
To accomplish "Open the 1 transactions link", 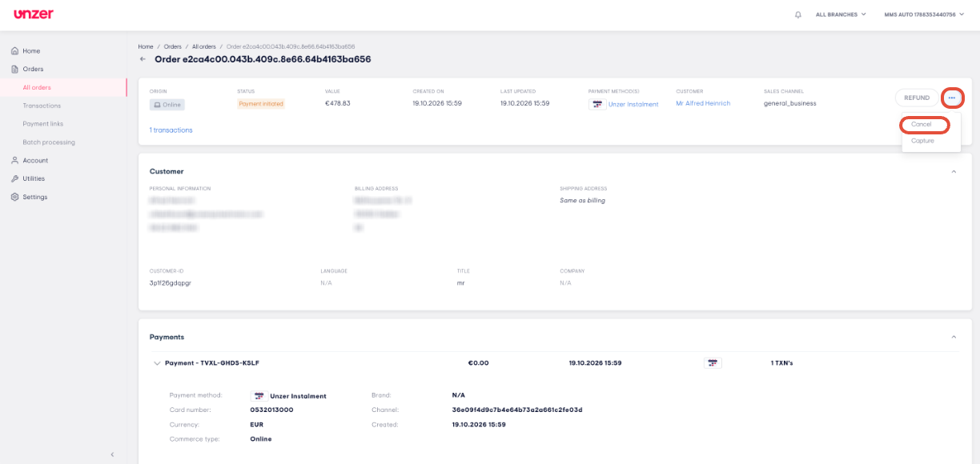I will pos(171,130).
